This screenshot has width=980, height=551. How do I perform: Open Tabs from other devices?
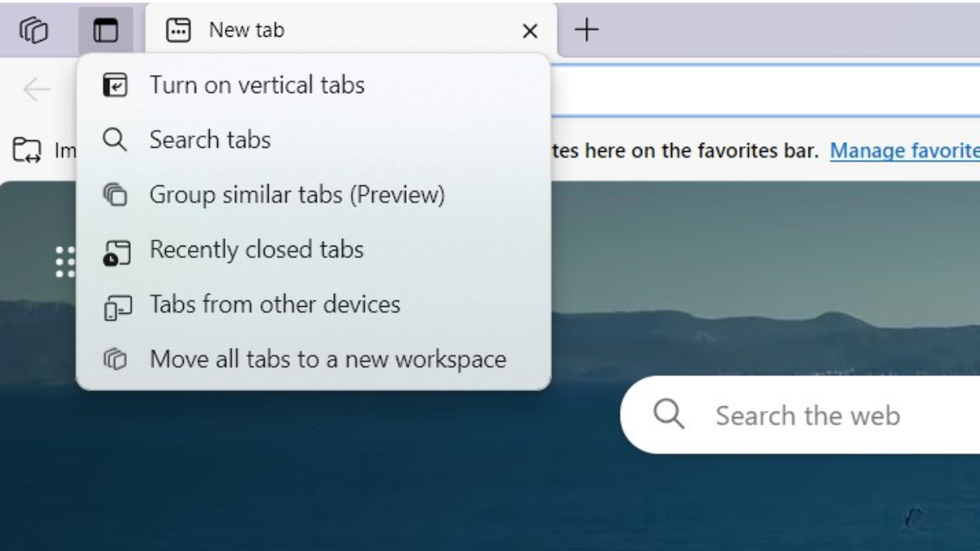tap(274, 304)
